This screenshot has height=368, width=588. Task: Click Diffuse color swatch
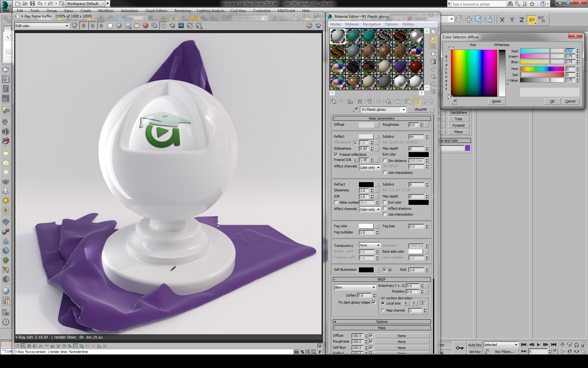click(366, 125)
